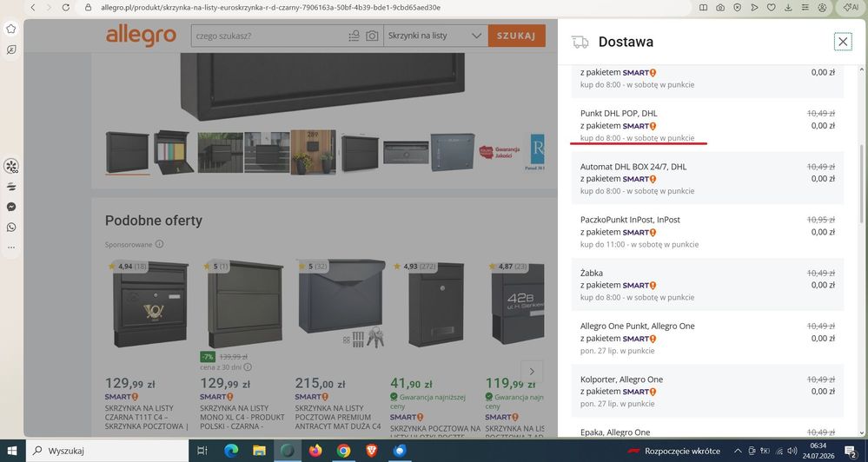The width and height of the screenshot is (868, 462).
Task: Open site info icon beside address
Action: [x=88, y=8]
